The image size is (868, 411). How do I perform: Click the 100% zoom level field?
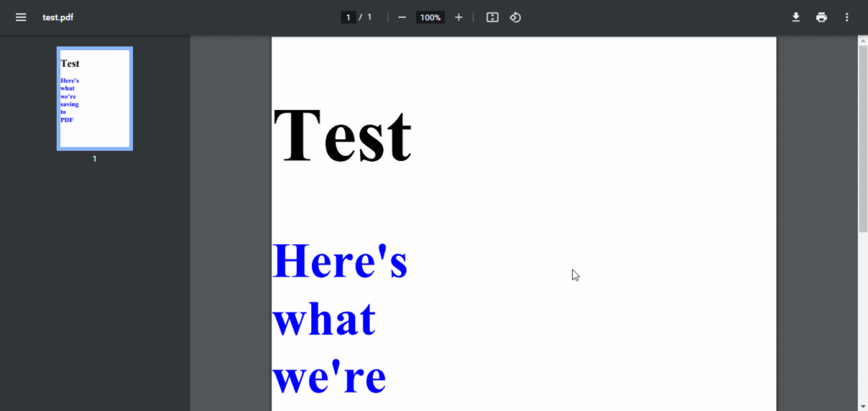point(431,18)
